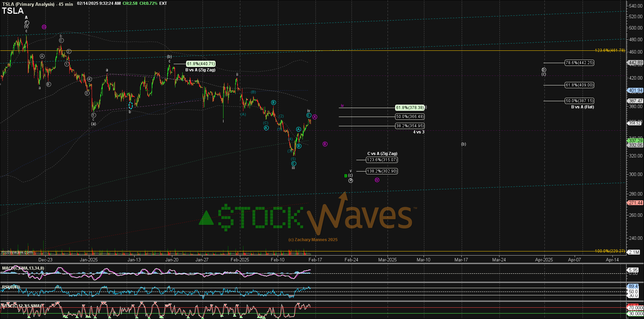Click the 401.94 price axis tag
Screen dimensions: 644x319
click(x=635, y=91)
